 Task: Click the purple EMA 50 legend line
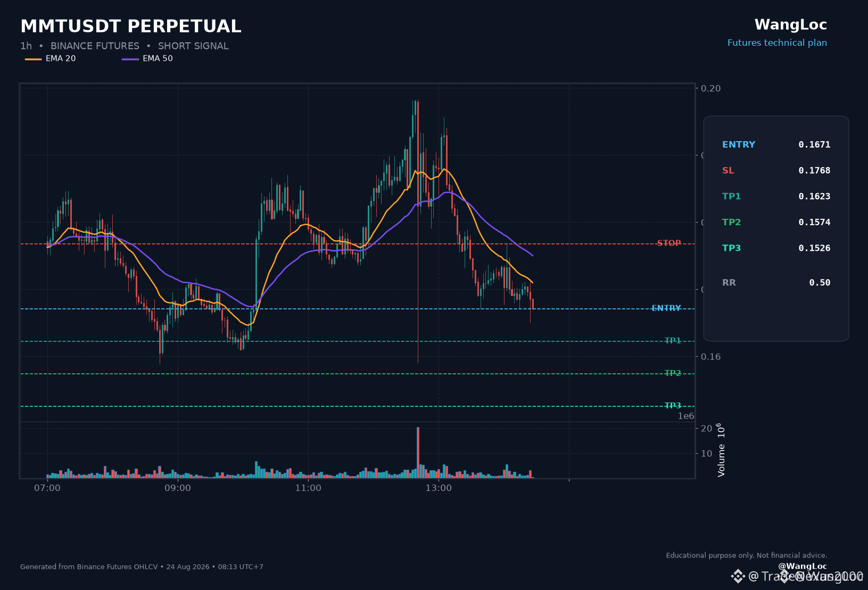click(130, 59)
